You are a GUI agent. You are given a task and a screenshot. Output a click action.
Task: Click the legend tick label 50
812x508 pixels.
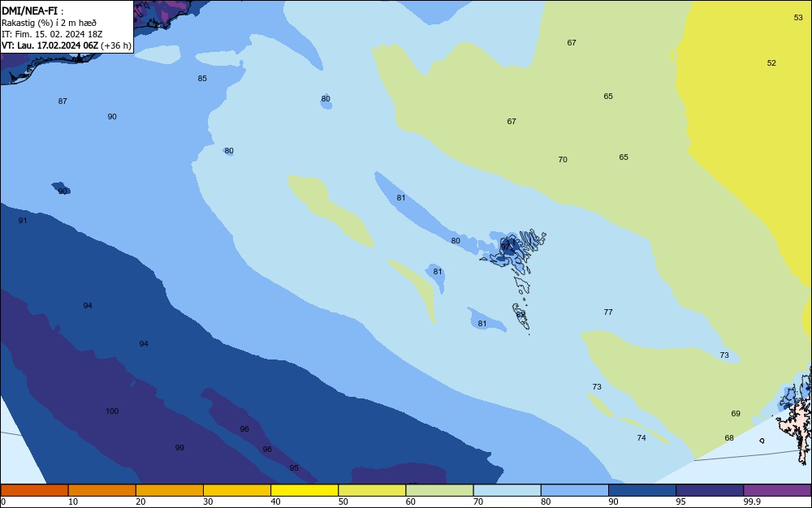coord(343,502)
